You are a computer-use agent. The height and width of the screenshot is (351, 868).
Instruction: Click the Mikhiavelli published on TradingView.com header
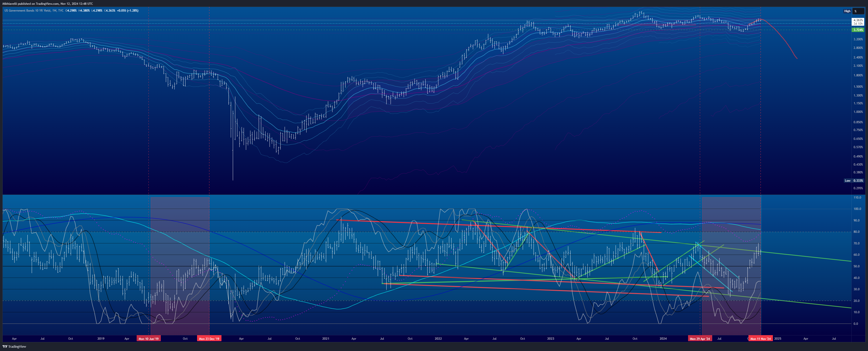click(48, 3)
